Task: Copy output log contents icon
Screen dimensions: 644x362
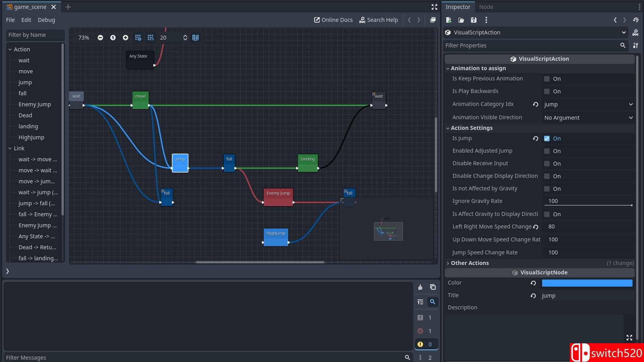Action: click(433, 287)
